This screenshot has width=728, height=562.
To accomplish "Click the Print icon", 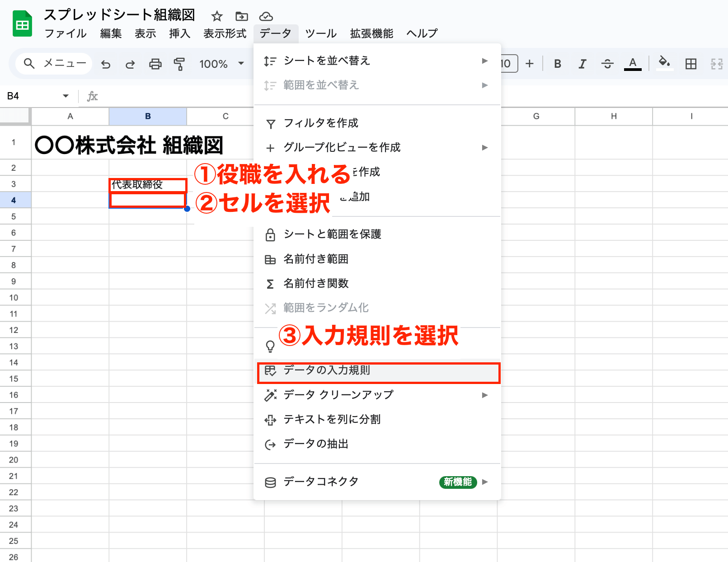I will click(155, 64).
